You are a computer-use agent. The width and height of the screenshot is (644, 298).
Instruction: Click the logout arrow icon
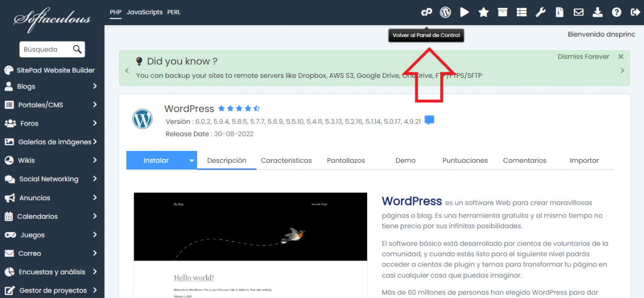pyautogui.click(x=634, y=12)
